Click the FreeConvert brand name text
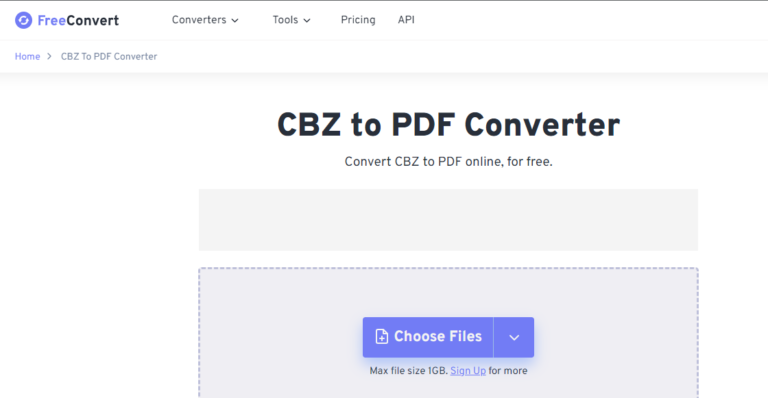The width and height of the screenshot is (768, 398). pos(78,21)
